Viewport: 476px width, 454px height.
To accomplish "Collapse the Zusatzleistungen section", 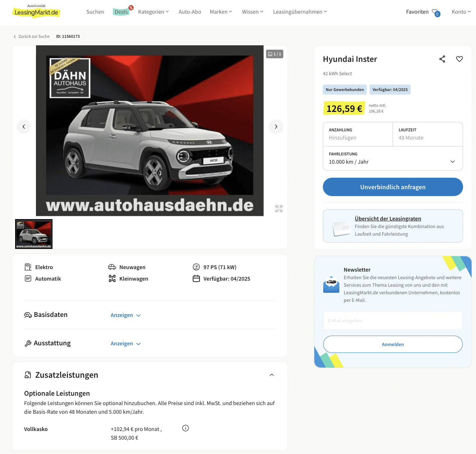I will pos(272,375).
